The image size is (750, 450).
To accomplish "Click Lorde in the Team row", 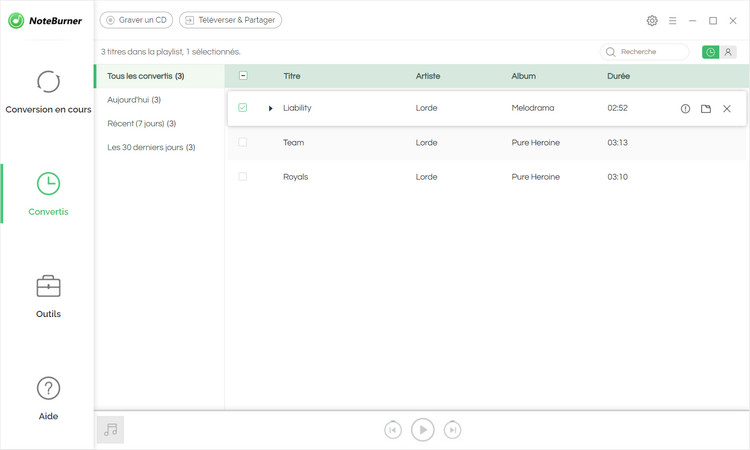I will coord(426,143).
